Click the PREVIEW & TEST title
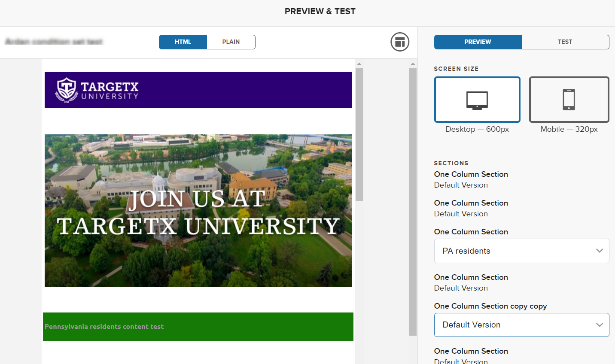Image resolution: width=615 pixels, height=364 pixels. [x=320, y=12]
